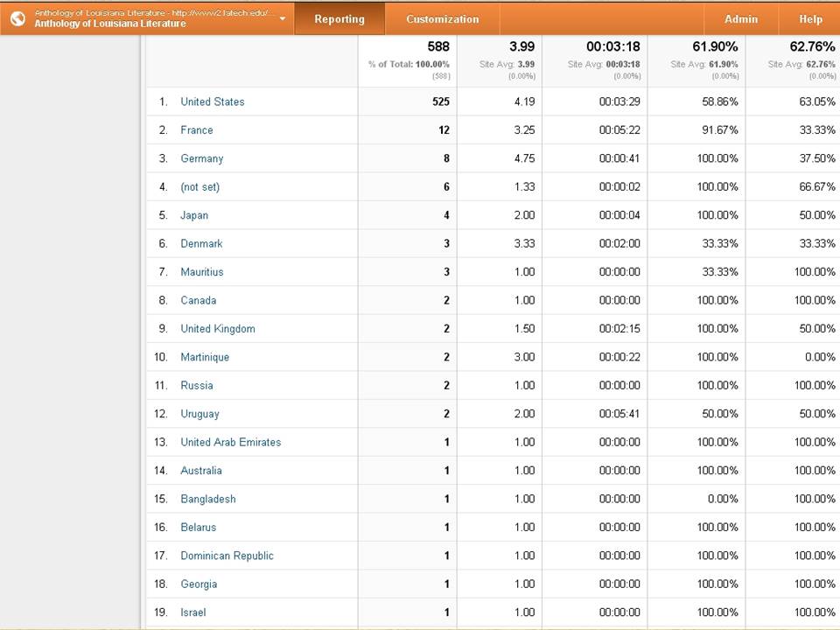840x630 pixels.
Task: Click the Israel country link
Action: pyautogui.click(x=193, y=612)
